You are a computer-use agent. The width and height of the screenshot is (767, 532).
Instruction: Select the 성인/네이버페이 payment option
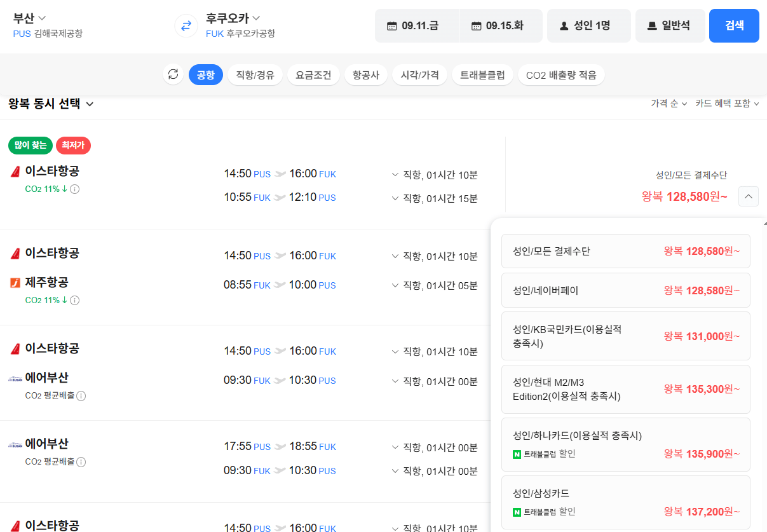click(x=625, y=290)
